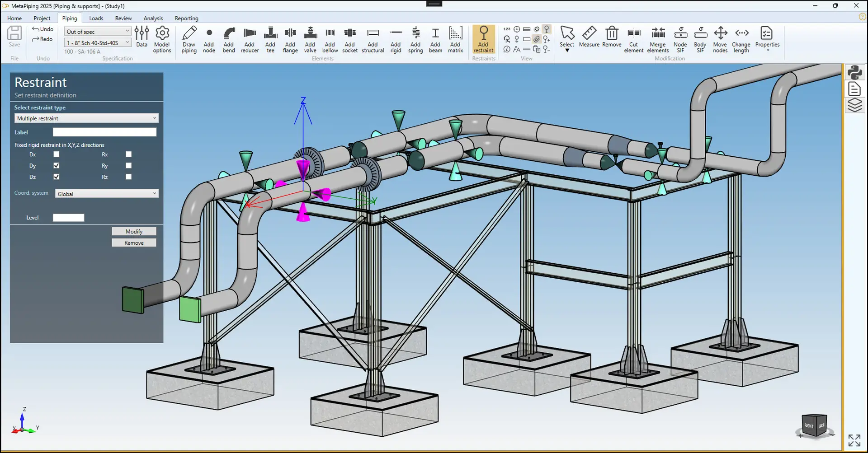Click the Remove restraint button

coord(134,243)
